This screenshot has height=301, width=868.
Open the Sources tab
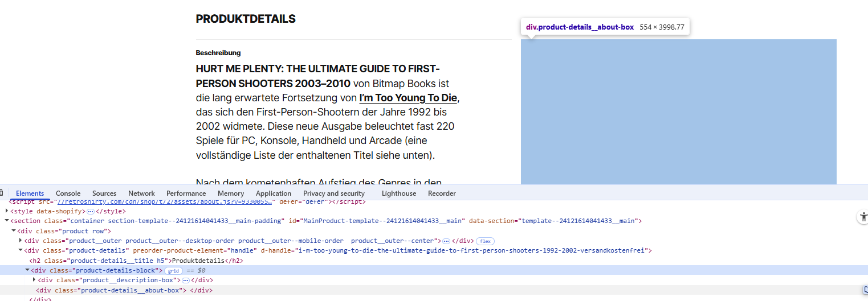coord(104,193)
